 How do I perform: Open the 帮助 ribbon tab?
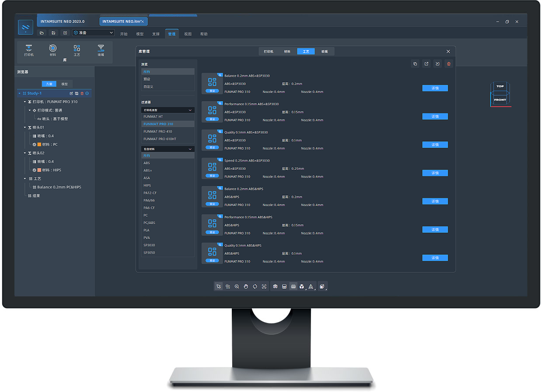click(204, 34)
